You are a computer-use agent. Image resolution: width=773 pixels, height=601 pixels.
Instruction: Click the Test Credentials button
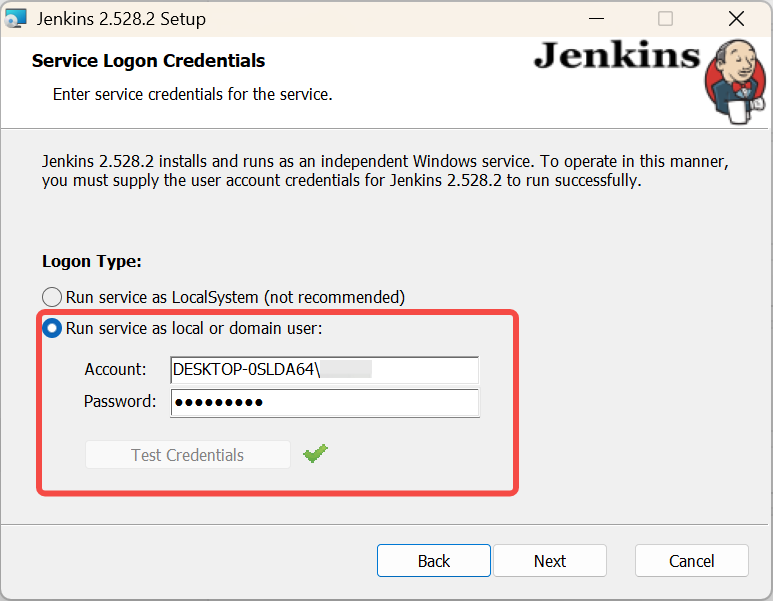pos(187,455)
